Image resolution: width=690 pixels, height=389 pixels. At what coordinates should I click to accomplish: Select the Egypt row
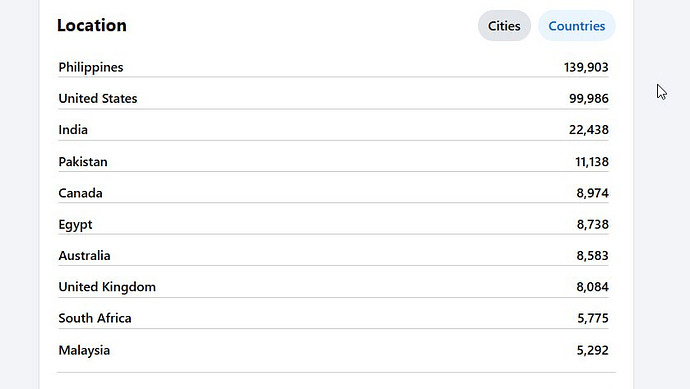pyautogui.click(x=333, y=224)
